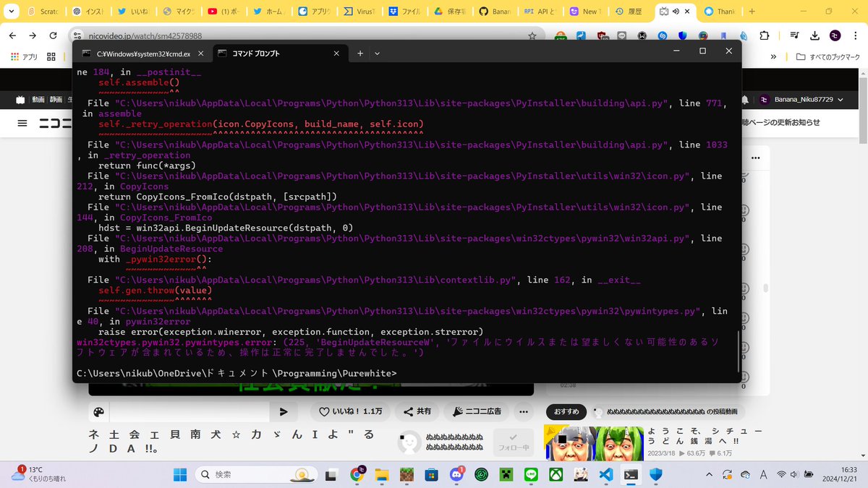Open Microsoft Store from taskbar
This screenshot has width=868, height=488.
pos(431,474)
